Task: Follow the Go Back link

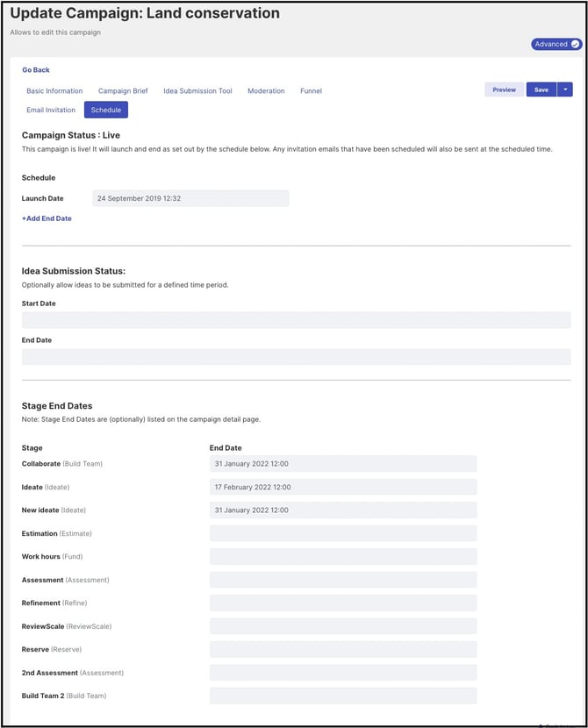Action: tap(36, 70)
